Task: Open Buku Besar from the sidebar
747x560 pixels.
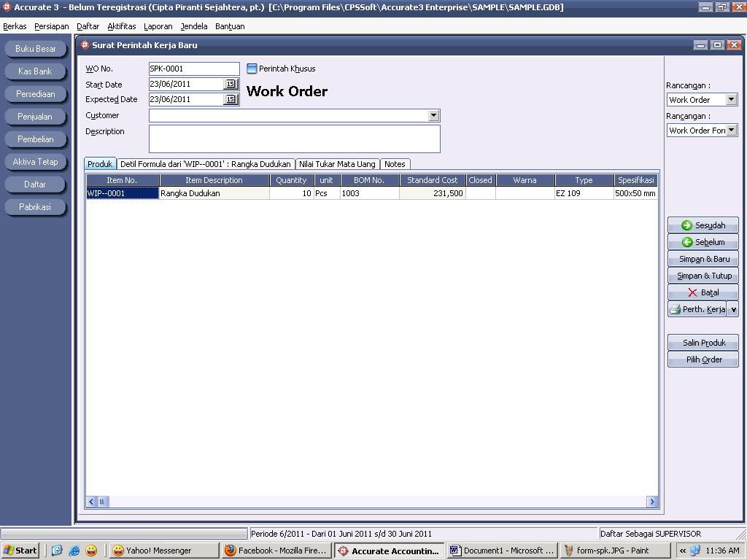Action: [35, 48]
